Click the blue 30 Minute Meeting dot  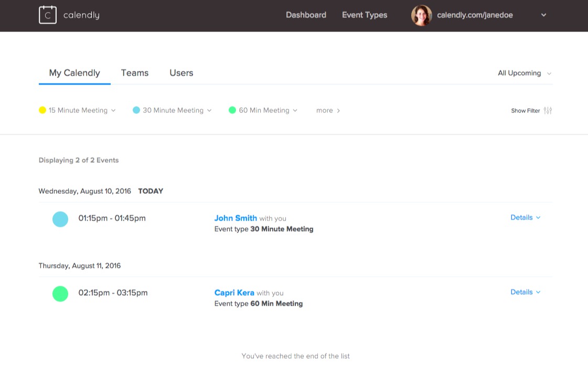pos(136,110)
